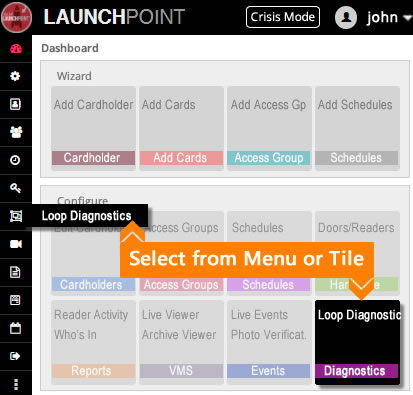Expand the three-dot more menu in sidebar
The height and width of the screenshot is (395, 413).
(x=16, y=384)
